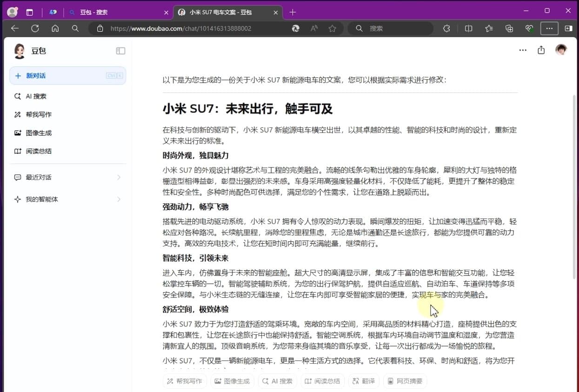The height and width of the screenshot is (392, 579).
Task: Toggle browser split screen view
Action: [x=468, y=28]
